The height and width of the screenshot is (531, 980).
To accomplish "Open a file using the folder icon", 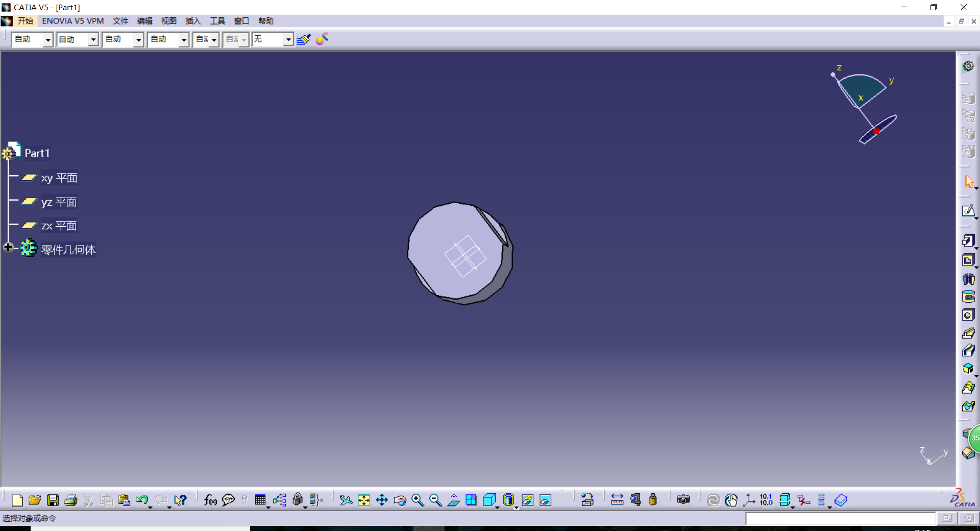I will tap(35, 500).
